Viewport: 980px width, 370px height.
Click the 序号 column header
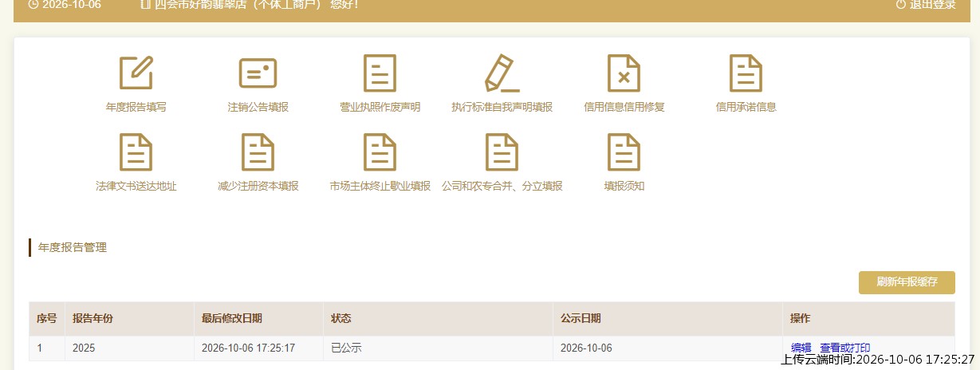click(46, 318)
